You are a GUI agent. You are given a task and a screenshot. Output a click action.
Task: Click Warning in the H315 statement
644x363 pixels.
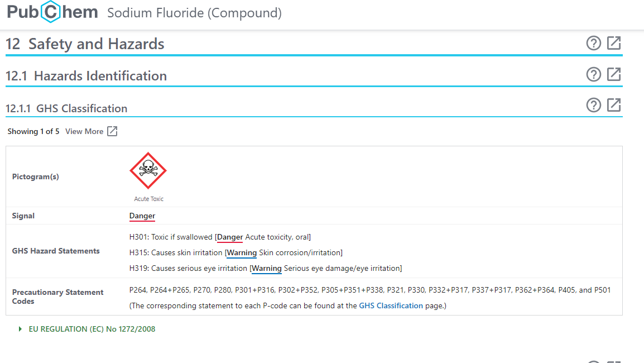242,253
